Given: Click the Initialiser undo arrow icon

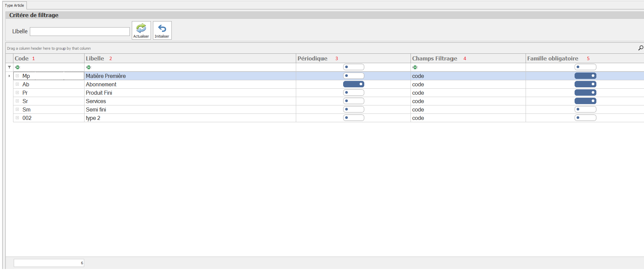Looking at the screenshot, I should point(162,28).
